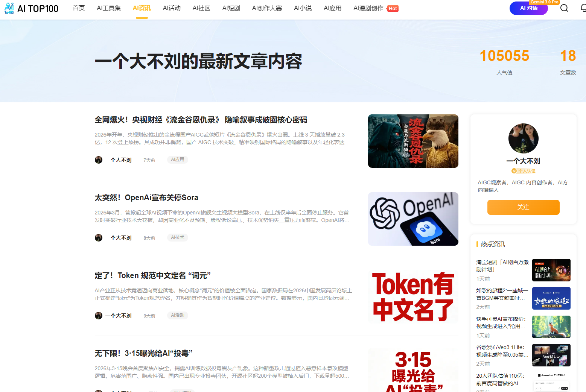Open hot news 淘宝短剧 AI剧百万激励计划
This screenshot has height=392, width=586.
pyautogui.click(x=502, y=266)
